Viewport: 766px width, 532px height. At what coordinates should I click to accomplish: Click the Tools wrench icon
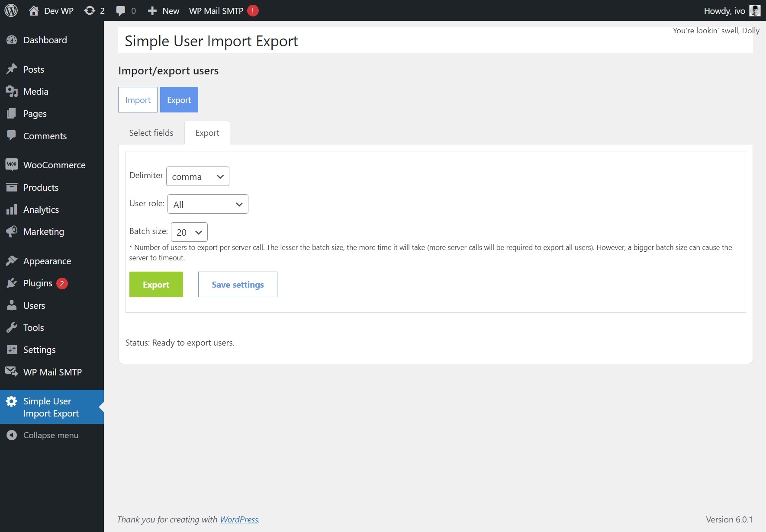pos(12,327)
